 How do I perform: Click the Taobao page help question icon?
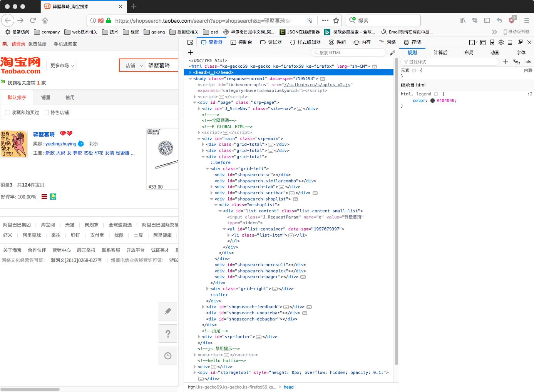click(x=168, y=334)
